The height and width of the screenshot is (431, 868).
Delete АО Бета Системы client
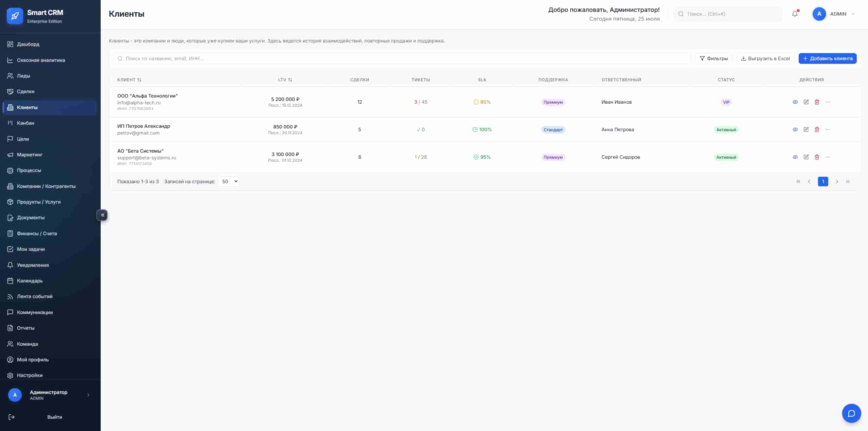817,157
